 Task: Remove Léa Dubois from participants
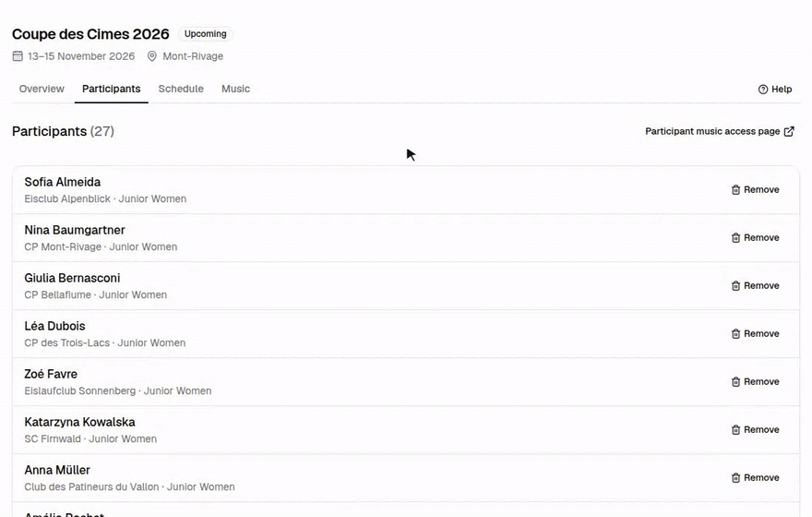point(755,333)
